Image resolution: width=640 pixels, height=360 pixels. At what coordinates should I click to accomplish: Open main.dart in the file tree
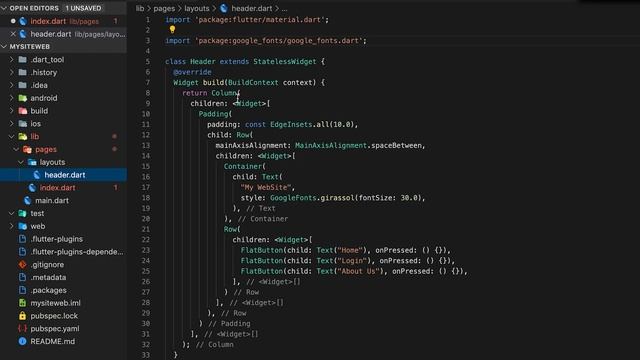63,200
